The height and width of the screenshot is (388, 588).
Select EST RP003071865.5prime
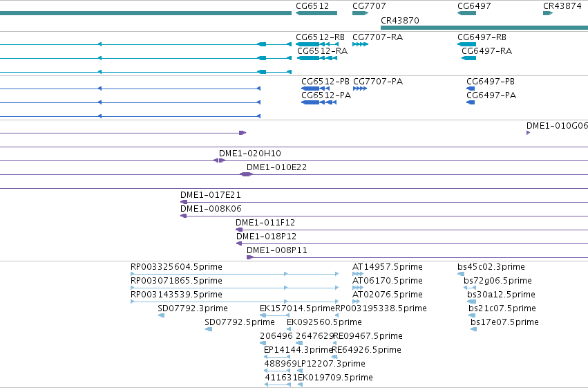(x=176, y=281)
